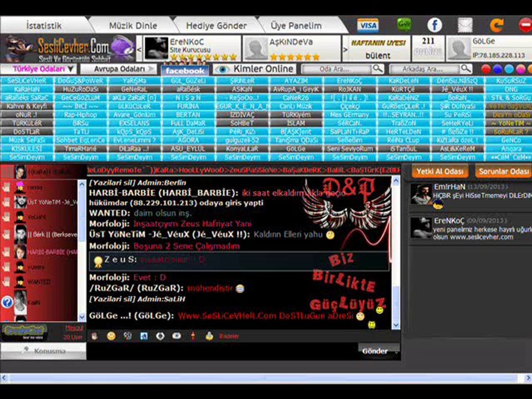532x399 pixels.
Task: Toggle the Konusma microphone talk button
Action: [x=43, y=351]
